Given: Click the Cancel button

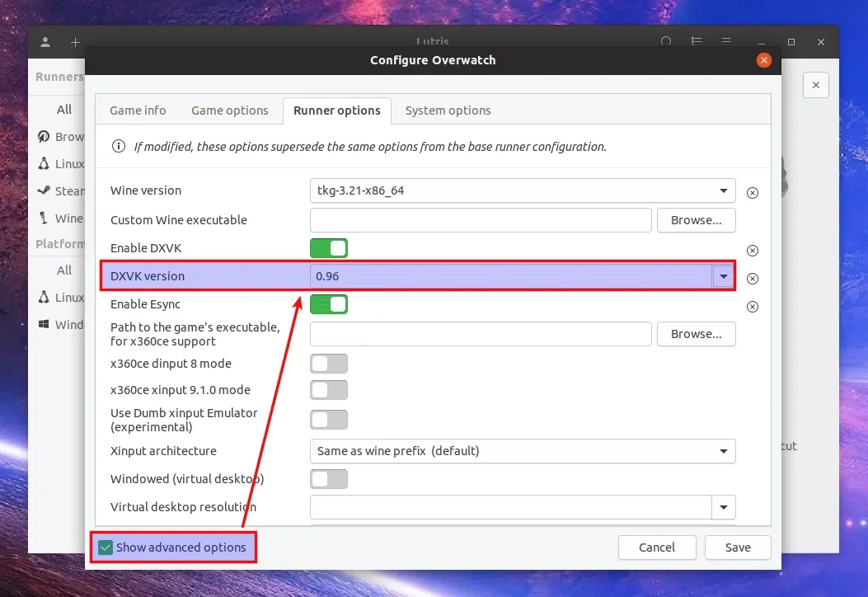Looking at the screenshot, I should 657,548.
